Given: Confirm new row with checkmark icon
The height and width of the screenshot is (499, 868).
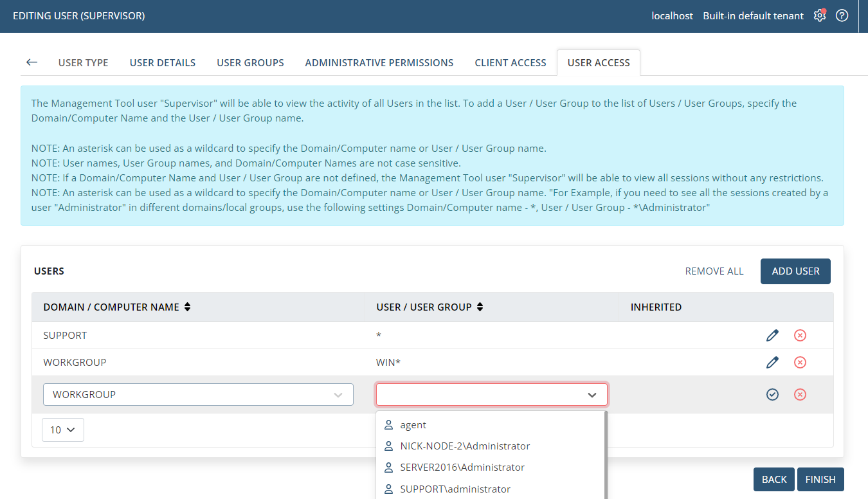Looking at the screenshot, I should (772, 395).
